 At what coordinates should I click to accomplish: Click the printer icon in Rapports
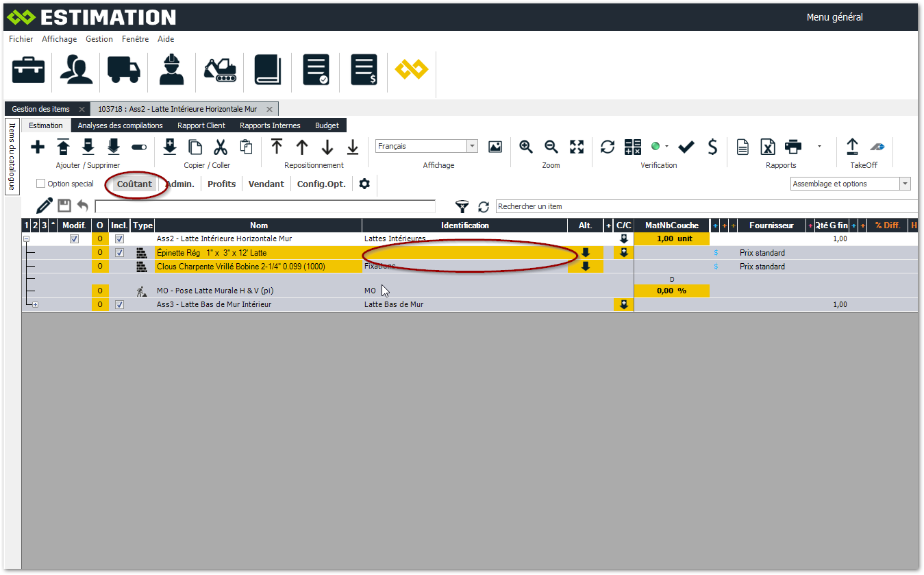(x=793, y=147)
